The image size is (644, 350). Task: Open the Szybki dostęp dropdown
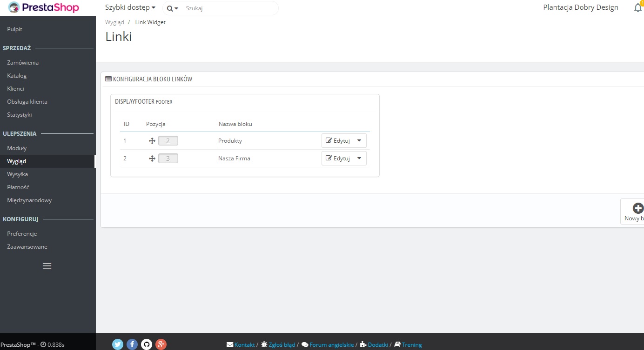tap(130, 7)
